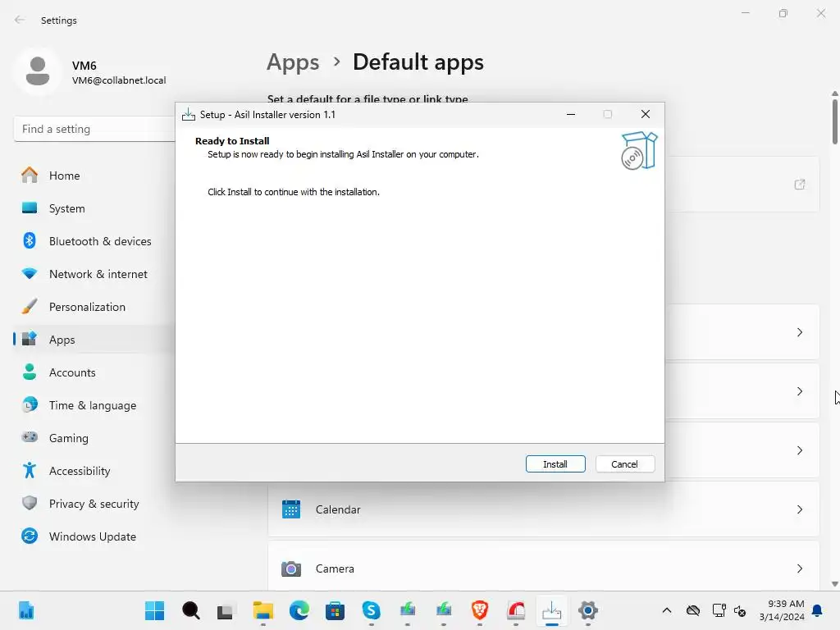Image resolution: width=840 pixels, height=630 pixels.
Task: Click the Find a setting search box
Action: tap(95, 129)
